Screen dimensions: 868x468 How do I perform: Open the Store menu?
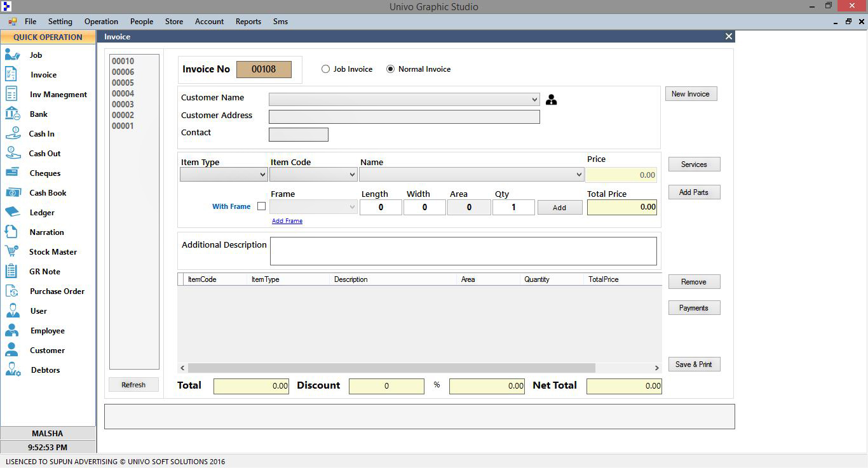(x=173, y=22)
